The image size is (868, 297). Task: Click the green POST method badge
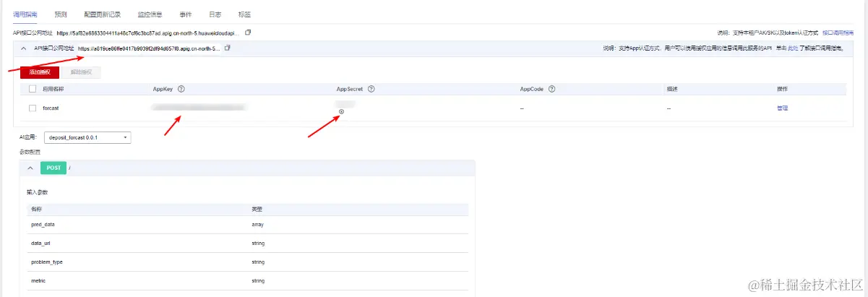53,168
